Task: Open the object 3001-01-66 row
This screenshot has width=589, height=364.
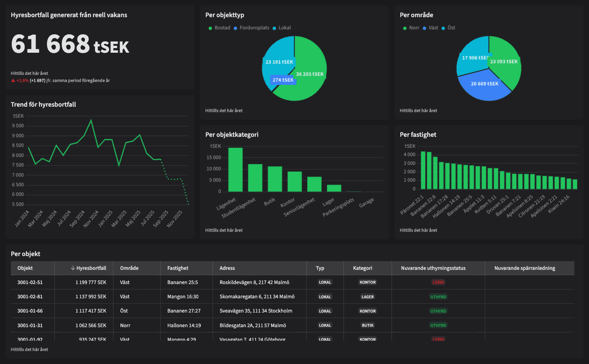Action: click(30, 311)
